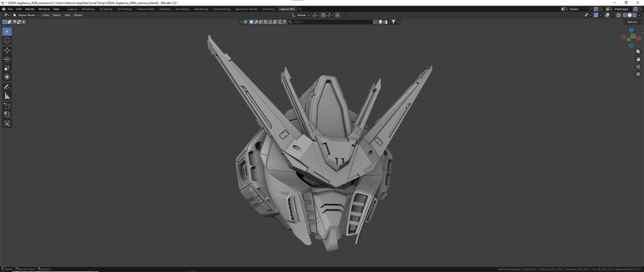Screen dimensions: 644x272
Task: Expand the Options dropdown in the viewport corner
Action: click(634, 22)
